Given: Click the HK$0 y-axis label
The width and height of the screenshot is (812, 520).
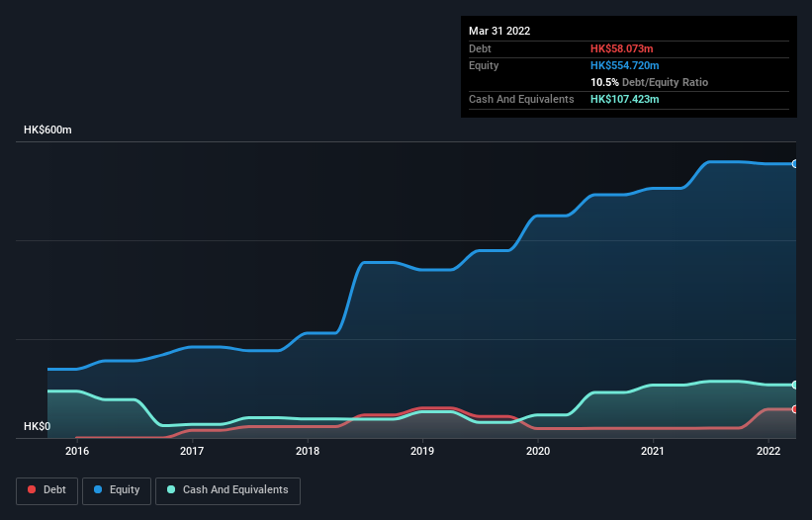Looking at the screenshot, I should (x=38, y=426).
